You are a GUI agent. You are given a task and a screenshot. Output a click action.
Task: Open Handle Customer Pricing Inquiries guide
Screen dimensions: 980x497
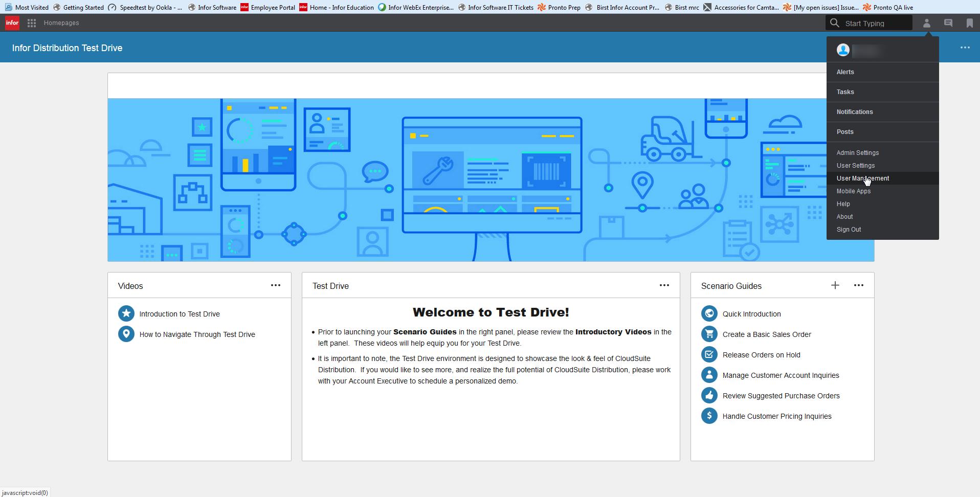(x=777, y=416)
